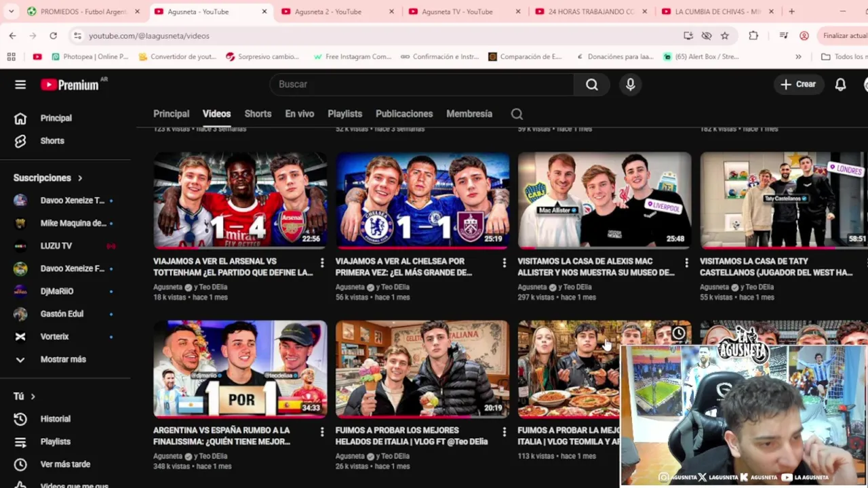Switch to 24 HORAS TRABAJANDO tab
The width and height of the screenshot is (868, 488).
(x=591, y=12)
